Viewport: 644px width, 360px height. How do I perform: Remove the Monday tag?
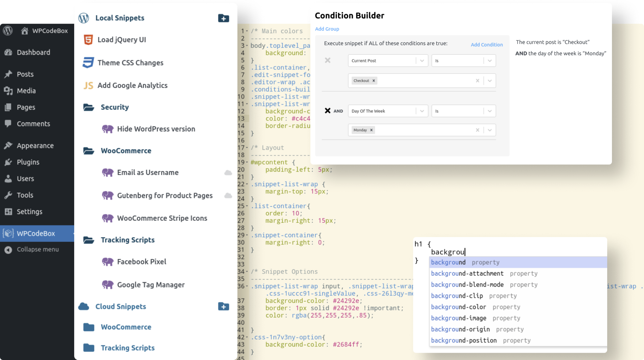coord(371,130)
